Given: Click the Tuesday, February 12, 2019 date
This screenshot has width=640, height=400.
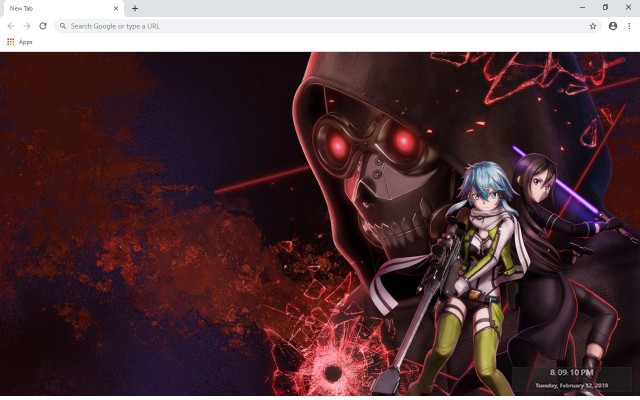Looking at the screenshot, I should [x=571, y=386].
